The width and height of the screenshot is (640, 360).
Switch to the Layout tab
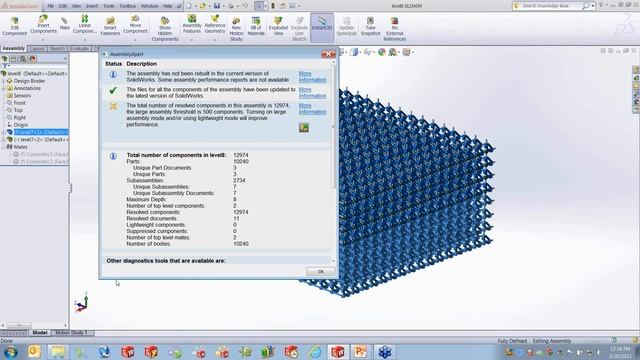(x=37, y=49)
